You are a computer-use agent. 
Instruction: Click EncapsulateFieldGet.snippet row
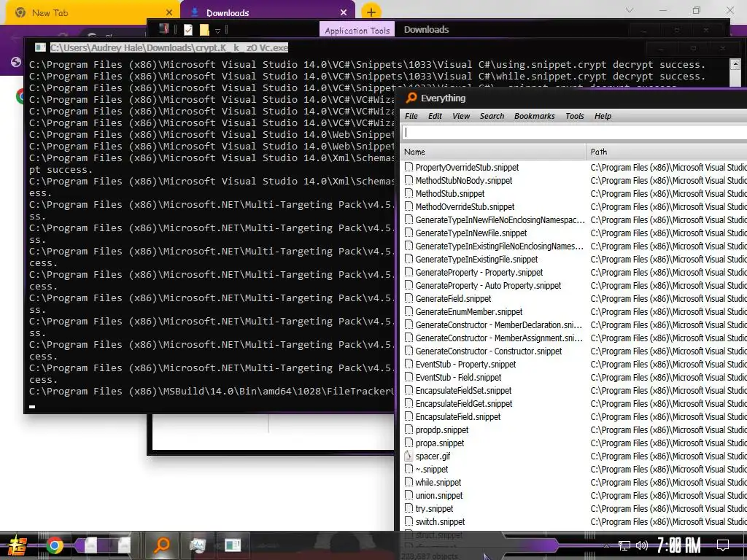(573, 403)
